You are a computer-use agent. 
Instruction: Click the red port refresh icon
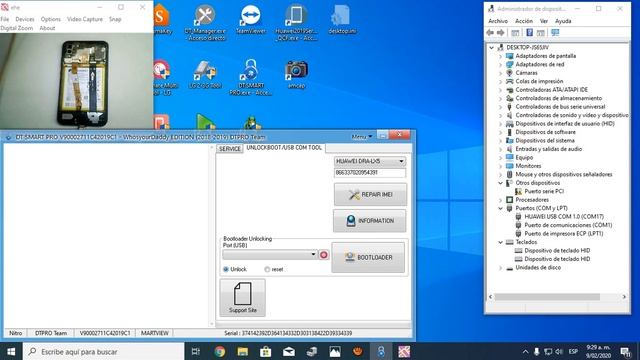(x=324, y=255)
